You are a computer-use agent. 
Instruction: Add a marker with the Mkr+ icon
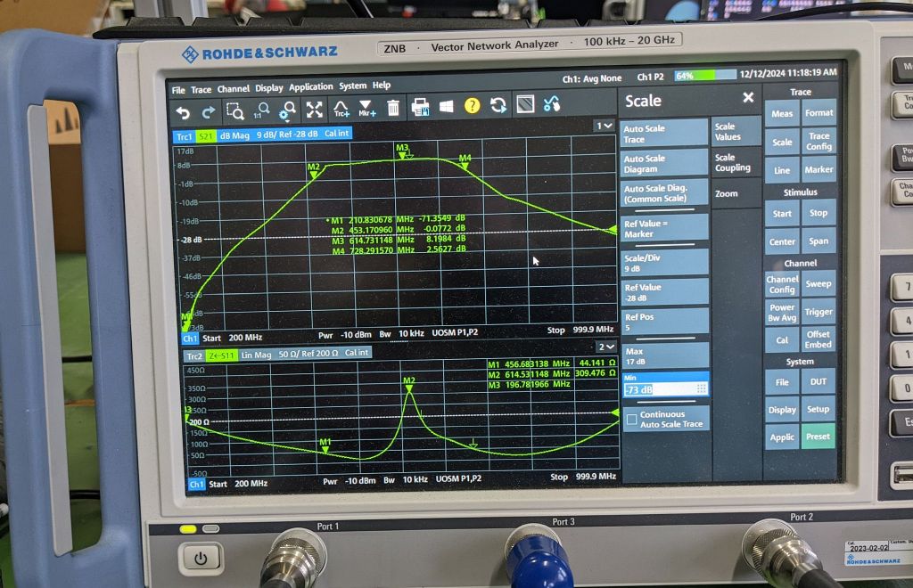pyautogui.click(x=366, y=110)
